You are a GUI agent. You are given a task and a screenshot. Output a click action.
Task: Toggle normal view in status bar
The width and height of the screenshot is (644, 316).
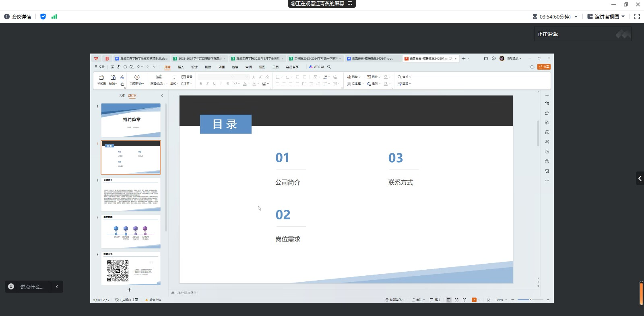[x=449, y=300]
